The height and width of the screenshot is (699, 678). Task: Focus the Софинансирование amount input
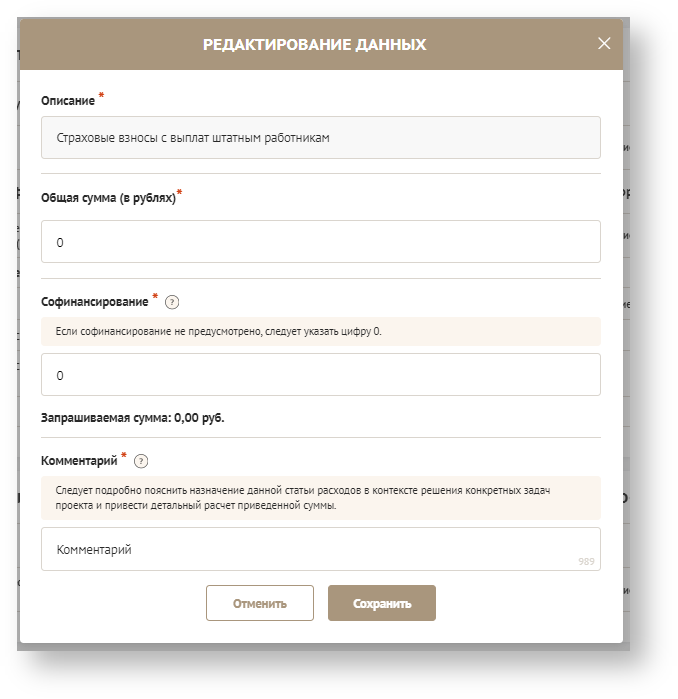click(320, 375)
